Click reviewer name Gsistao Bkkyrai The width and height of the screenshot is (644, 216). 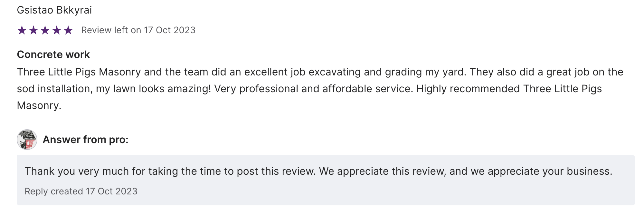54,10
